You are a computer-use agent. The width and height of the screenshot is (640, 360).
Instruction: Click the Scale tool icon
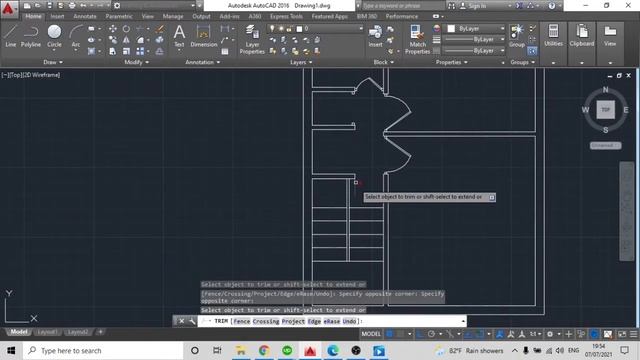tap(126, 51)
